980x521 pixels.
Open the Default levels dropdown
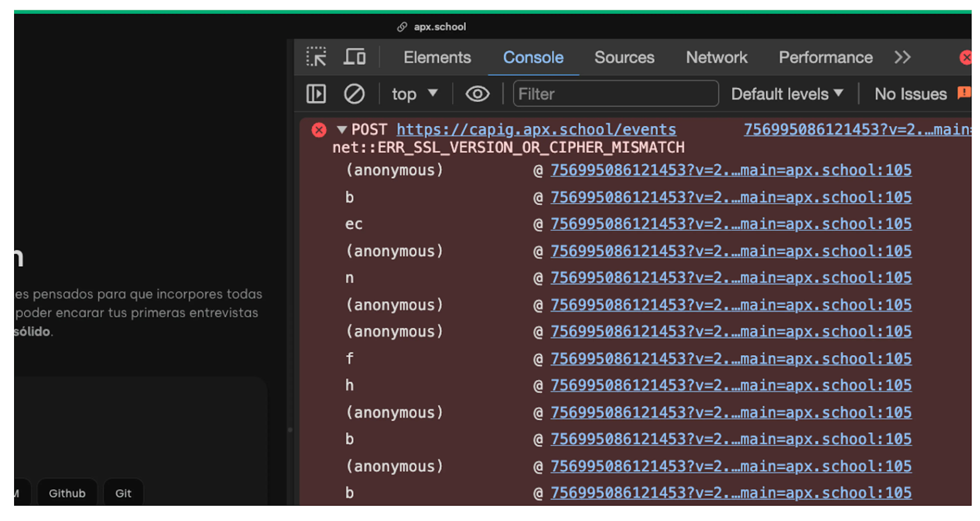pyautogui.click(x=787, y=94)
